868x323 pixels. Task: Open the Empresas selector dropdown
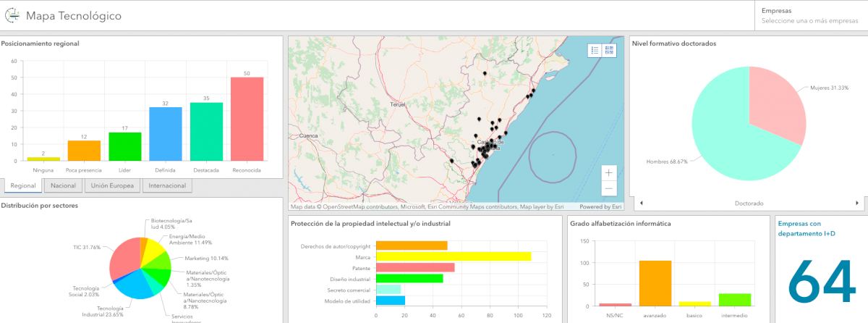click(809, 21)
